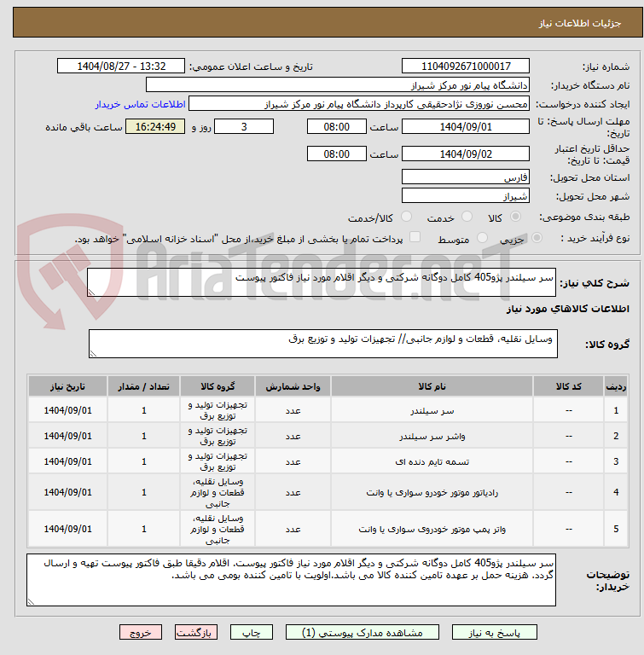This screenshot has height=655, width=644.
Task: Select the جزیی purchase type radio
Action: (537, 238)
